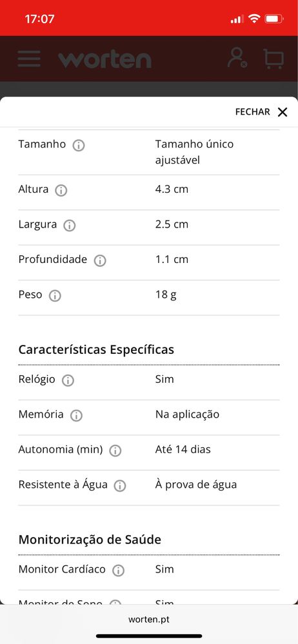
Task: Tap the info icon beside Tamanho
Action: pos(79,146)
